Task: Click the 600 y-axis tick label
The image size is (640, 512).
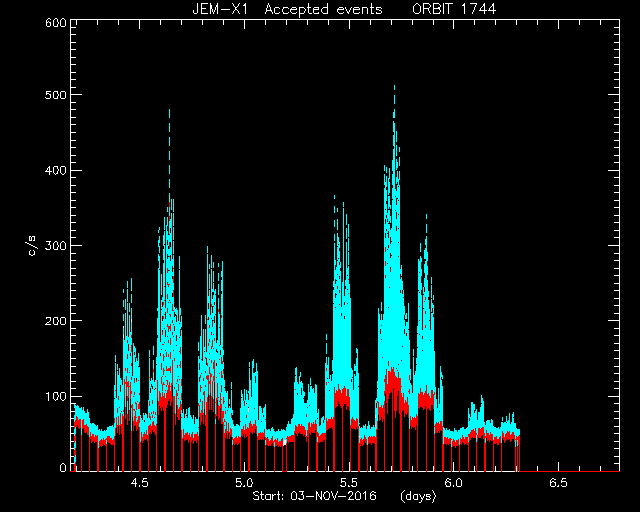Action: pos(56,23)
